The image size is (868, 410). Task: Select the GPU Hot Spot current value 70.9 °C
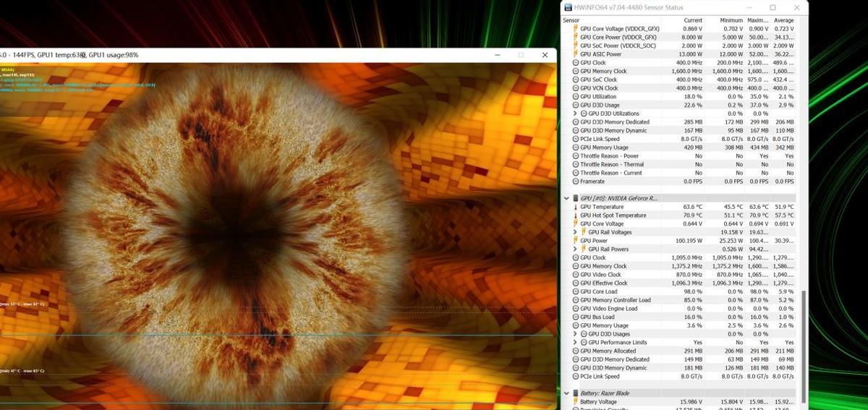coord(693,215)
